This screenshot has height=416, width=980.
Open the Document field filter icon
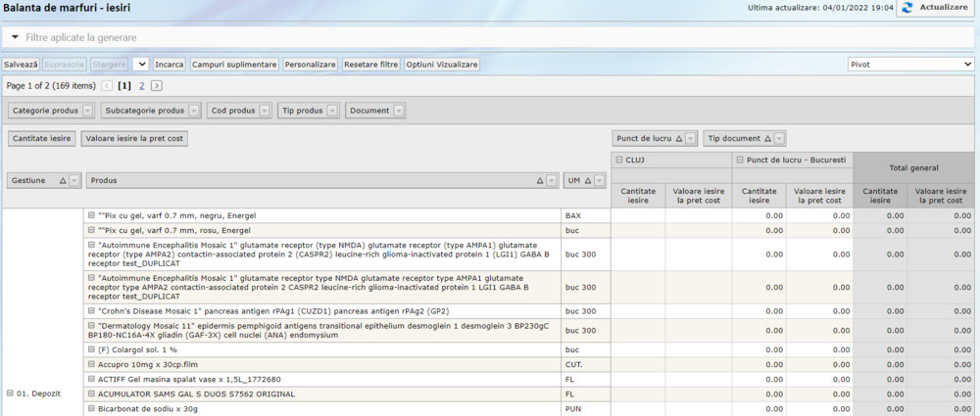tap(400, 111)
